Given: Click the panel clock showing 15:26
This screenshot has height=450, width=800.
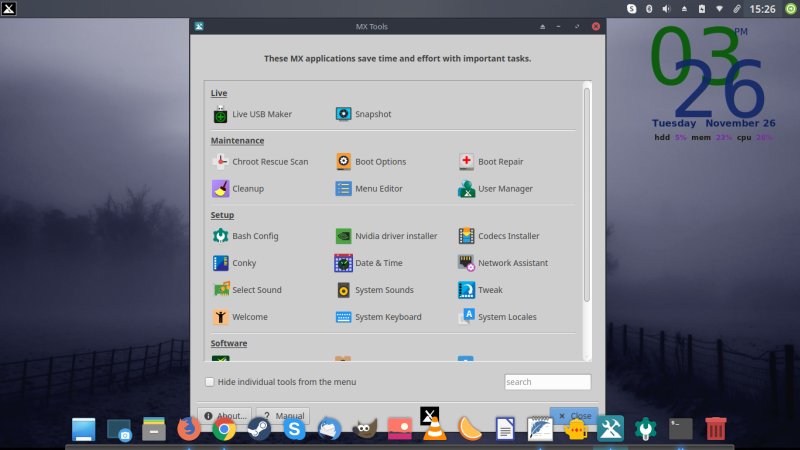Looking at the screenshot, I should point(763,9).
